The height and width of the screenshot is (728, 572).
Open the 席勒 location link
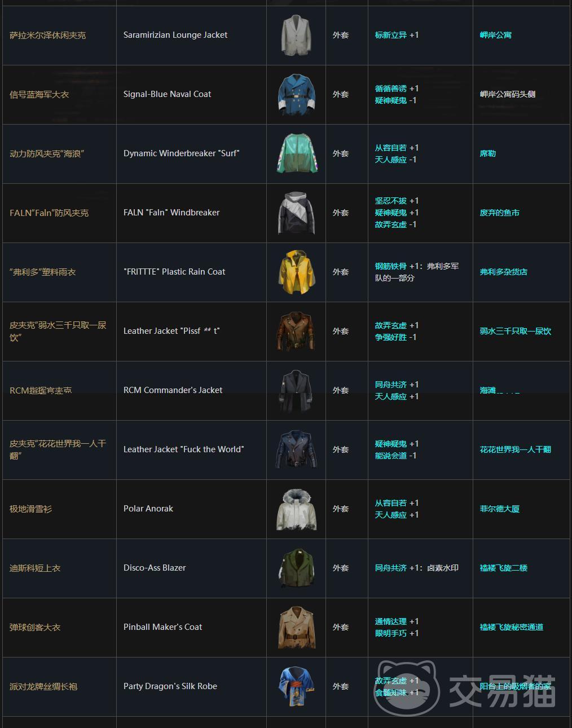pos(487,153)
